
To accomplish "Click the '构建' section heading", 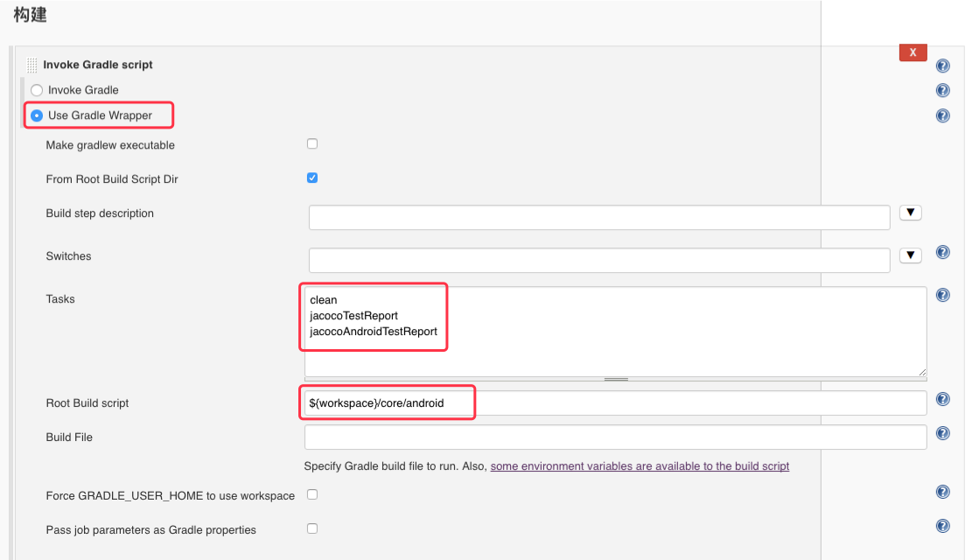I will pos(31,14).
